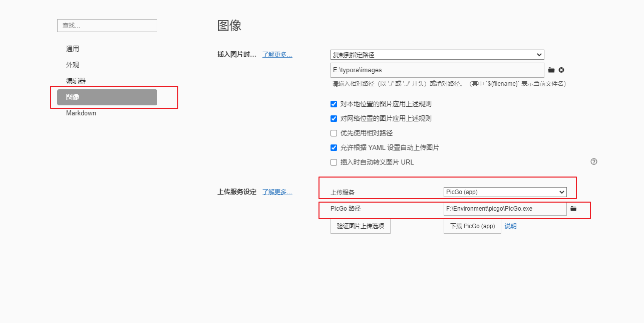Open the insert image action dropdown
This screenshot has height=323, width=644.
click(437, 55)
